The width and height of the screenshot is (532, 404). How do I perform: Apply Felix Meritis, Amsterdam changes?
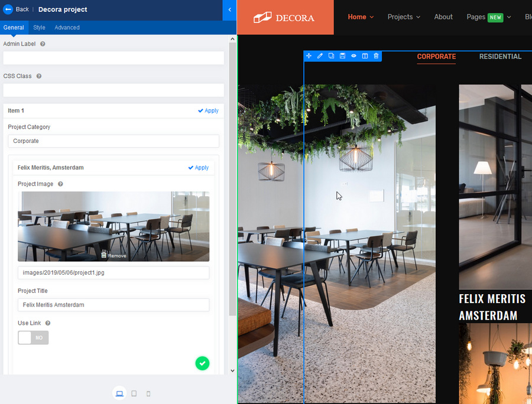coord(199,167)
